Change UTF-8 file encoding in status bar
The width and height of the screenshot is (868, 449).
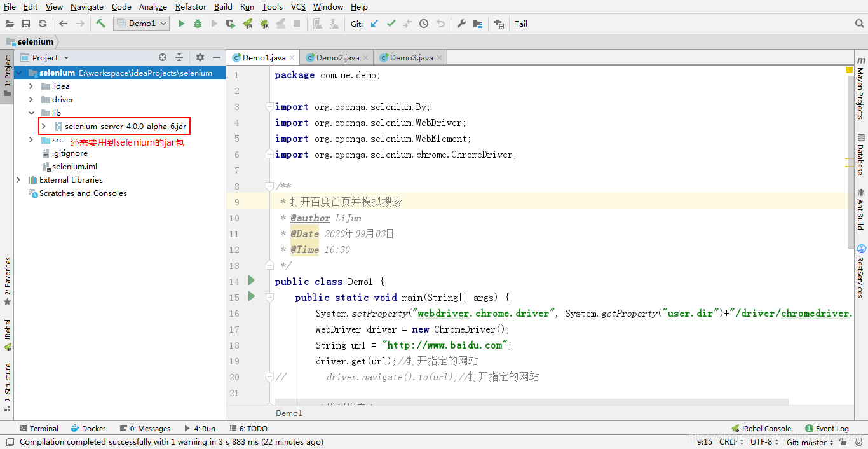[764, 442]
